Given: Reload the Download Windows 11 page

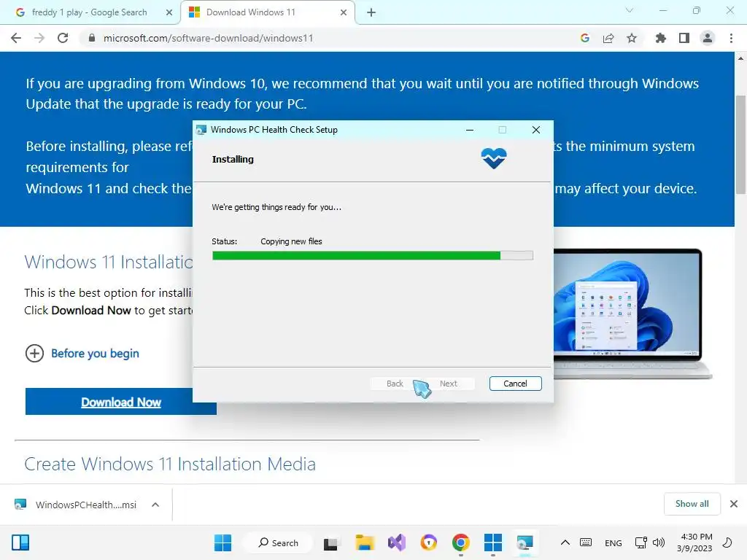Looking at the screenshot, I should (x=63, y=38).
